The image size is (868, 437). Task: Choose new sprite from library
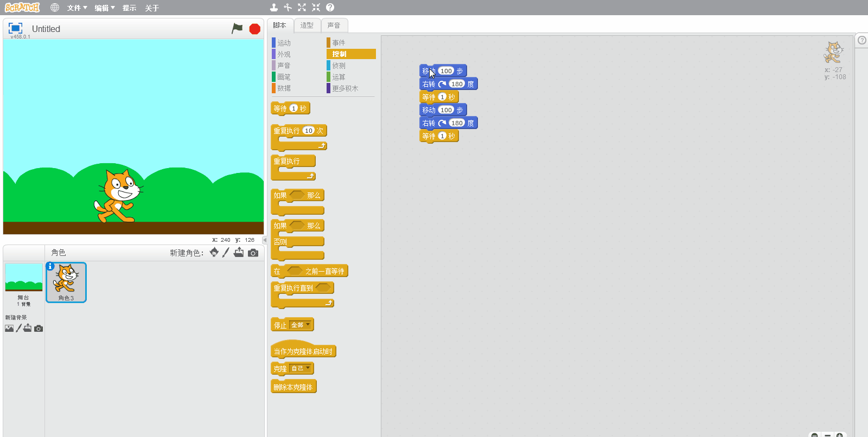click(x=214, y=253)
